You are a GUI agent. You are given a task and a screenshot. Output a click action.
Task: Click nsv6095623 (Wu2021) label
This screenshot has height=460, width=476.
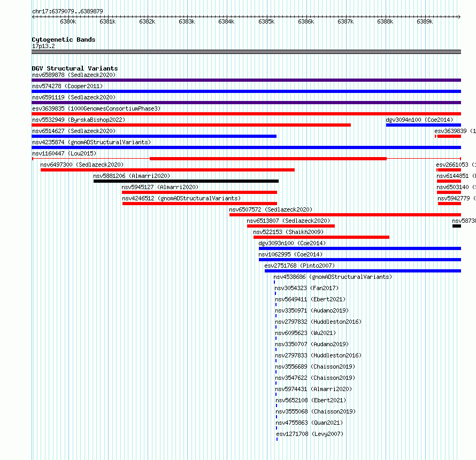click(305, 333)
